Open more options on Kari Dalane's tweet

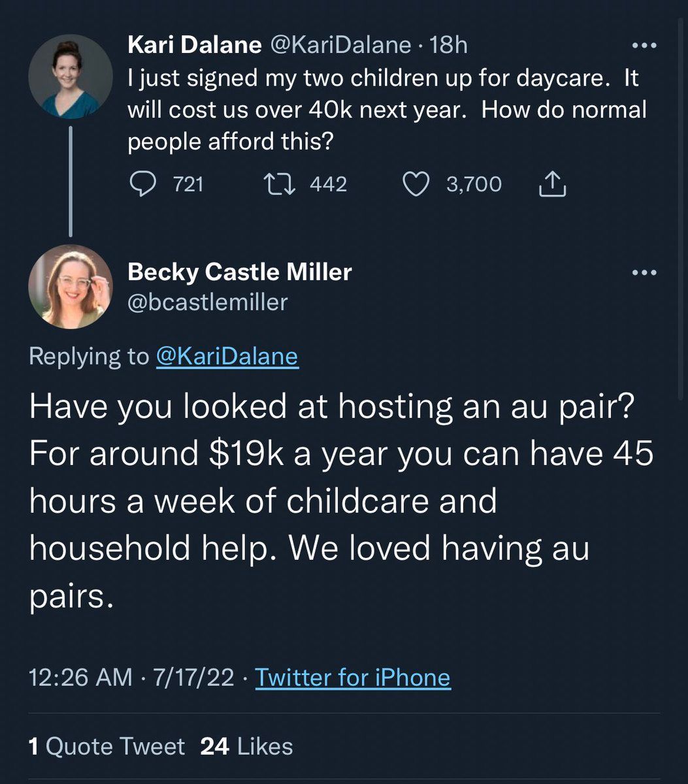[x=645, y=46]
